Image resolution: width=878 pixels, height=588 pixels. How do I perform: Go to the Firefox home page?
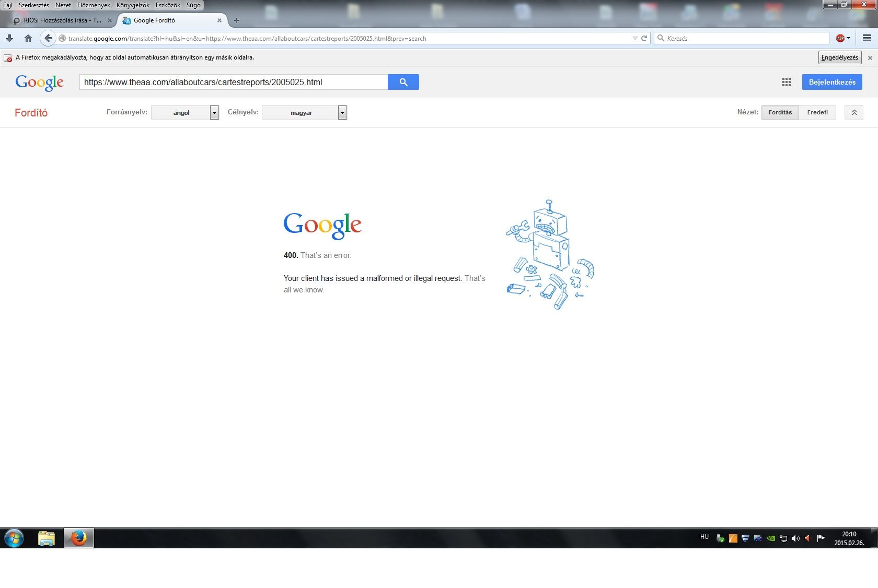(x=28, y=38)
